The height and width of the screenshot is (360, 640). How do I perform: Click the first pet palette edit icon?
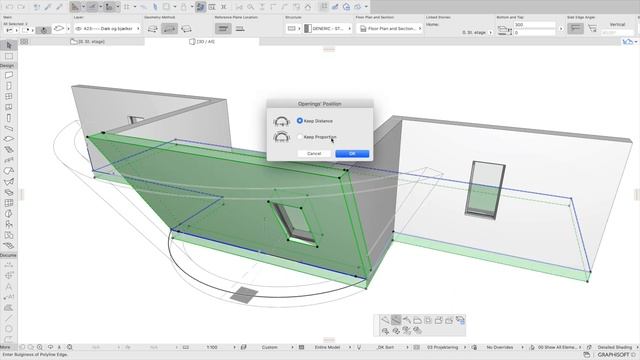pos(385,320)
